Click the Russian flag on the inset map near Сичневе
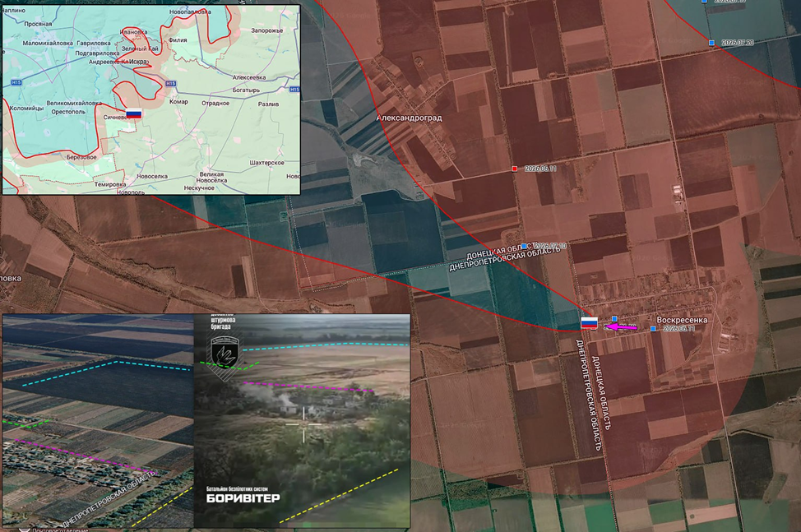The width and height of the screenshot is (801, 532). 133,114
